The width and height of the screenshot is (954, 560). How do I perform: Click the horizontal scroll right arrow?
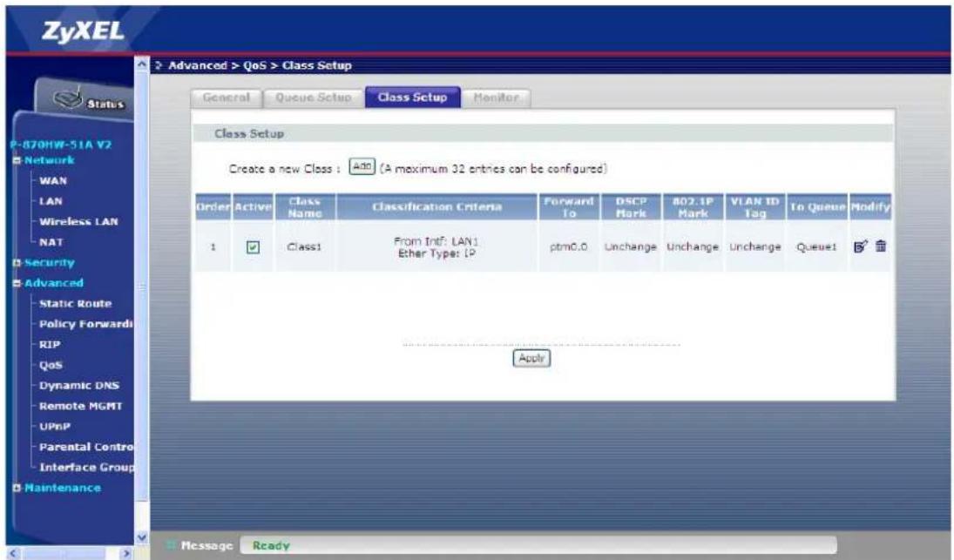pyautogui.click(x=126, y=553)
